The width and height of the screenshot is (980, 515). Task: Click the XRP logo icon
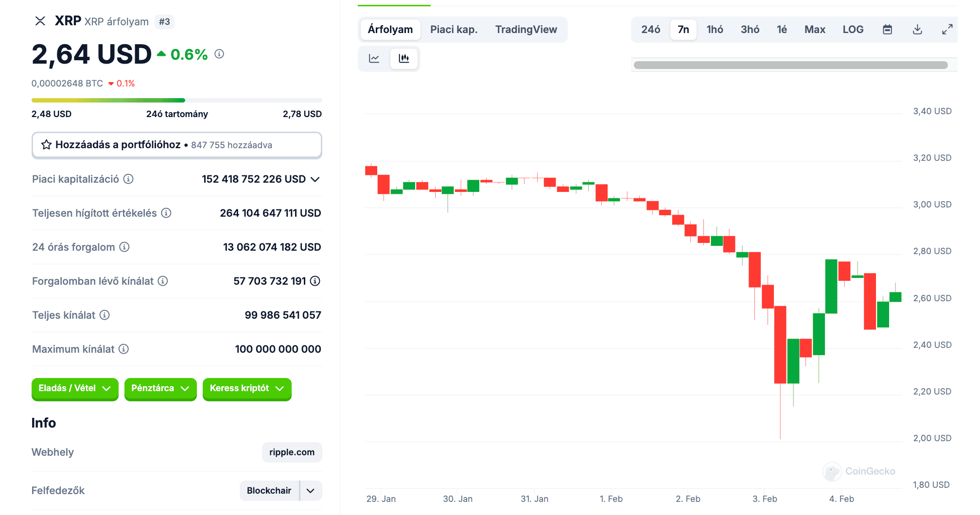pos(40,21)
